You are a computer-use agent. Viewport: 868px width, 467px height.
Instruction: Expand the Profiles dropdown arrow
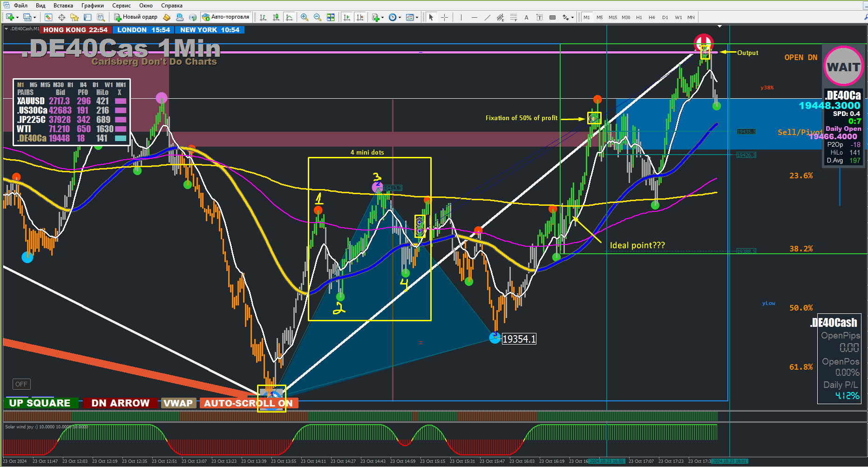34,18
